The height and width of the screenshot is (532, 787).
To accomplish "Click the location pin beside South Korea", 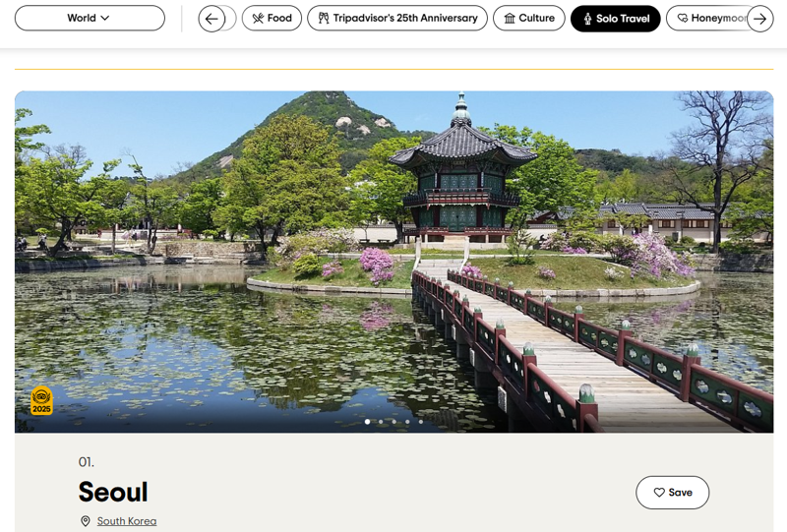I will coord(86,521).
